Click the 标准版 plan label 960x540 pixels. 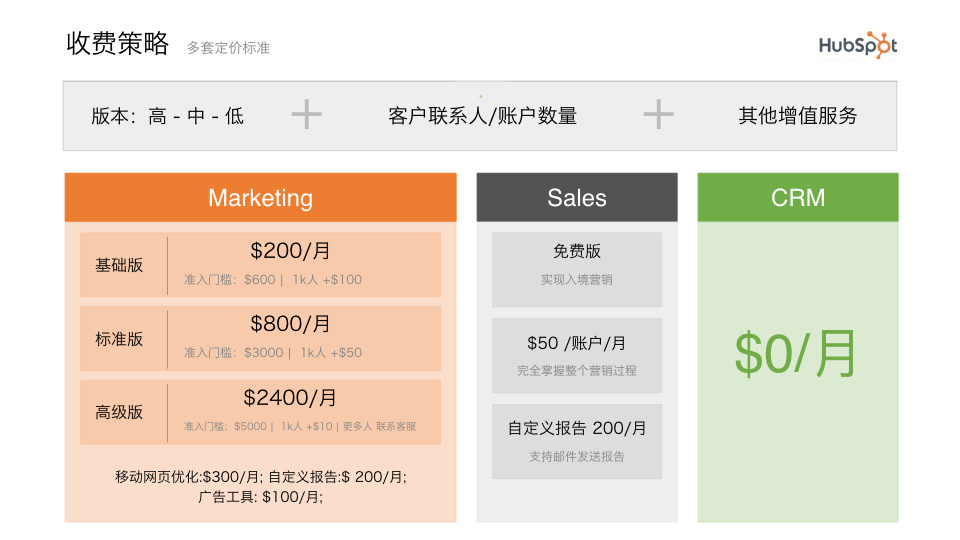[119, 339]
